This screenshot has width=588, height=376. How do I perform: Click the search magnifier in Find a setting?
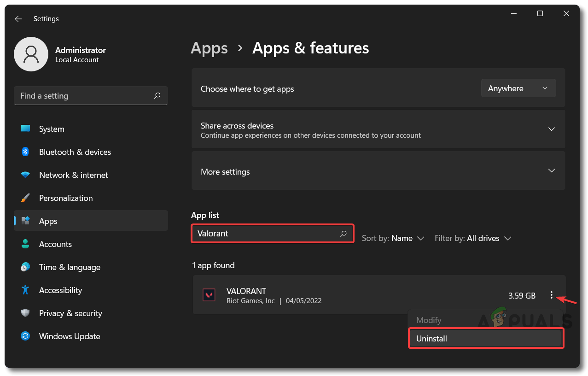[157, 96]
